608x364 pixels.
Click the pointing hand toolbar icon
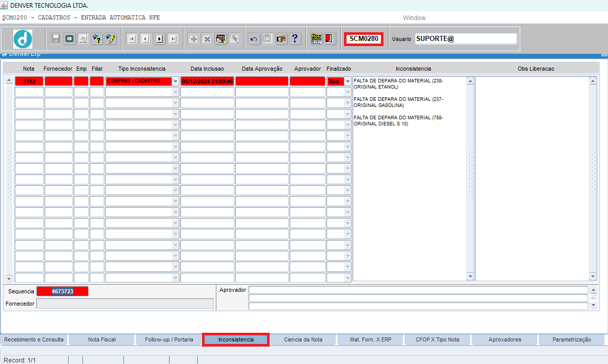(281, 39)
